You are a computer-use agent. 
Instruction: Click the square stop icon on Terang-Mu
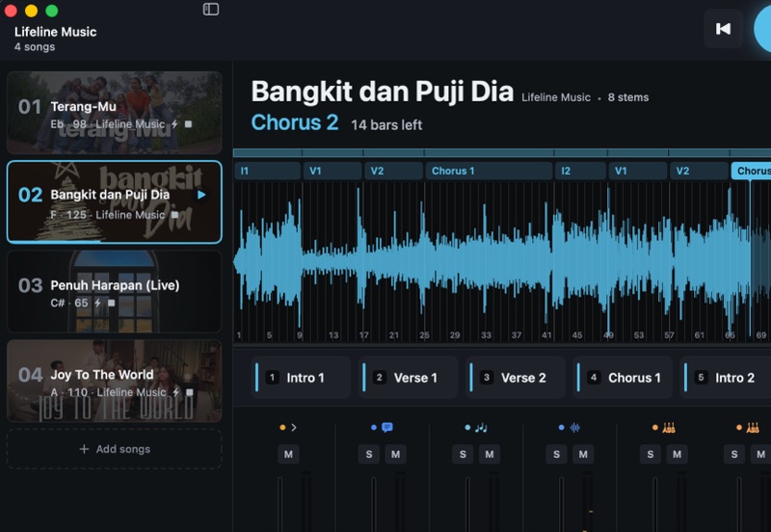188,124
